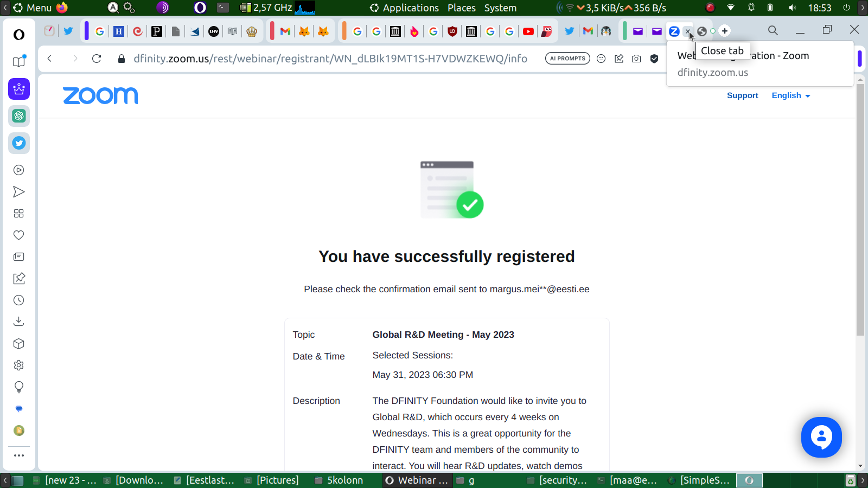Take a snapshot with the camera icon
868x488 pixels.
coord(636,59)
